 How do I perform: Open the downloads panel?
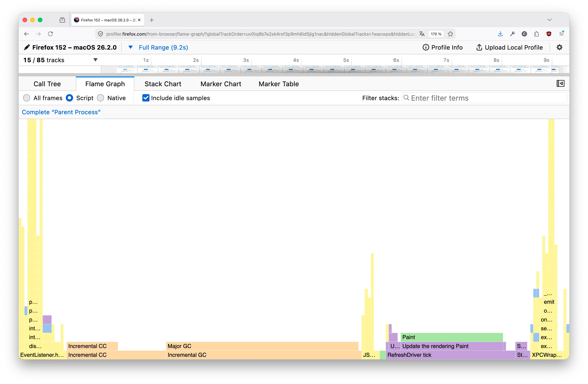500,34
